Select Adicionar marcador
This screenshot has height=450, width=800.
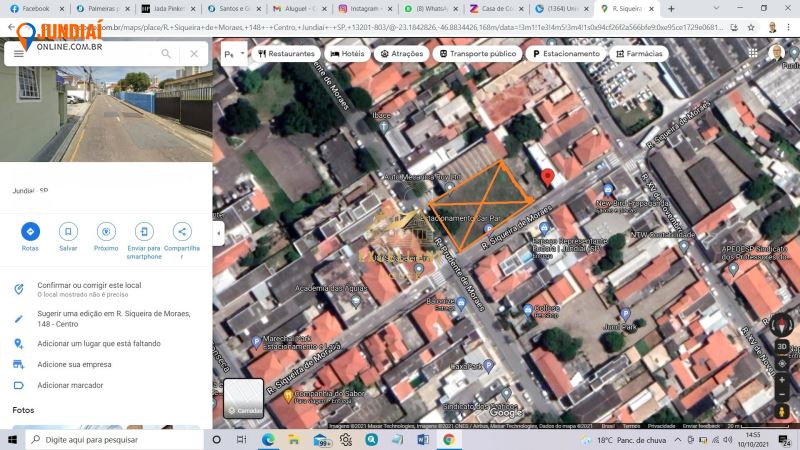tap(70, 385)
